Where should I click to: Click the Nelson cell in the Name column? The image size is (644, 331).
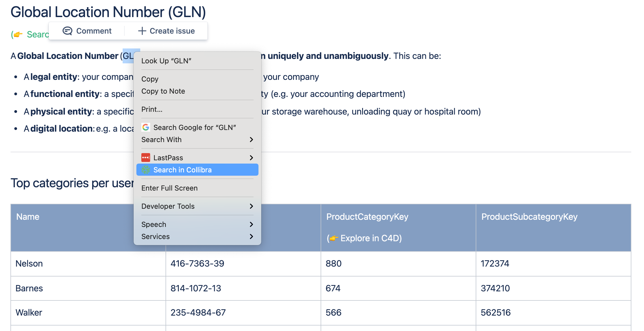tap(29, 264)
